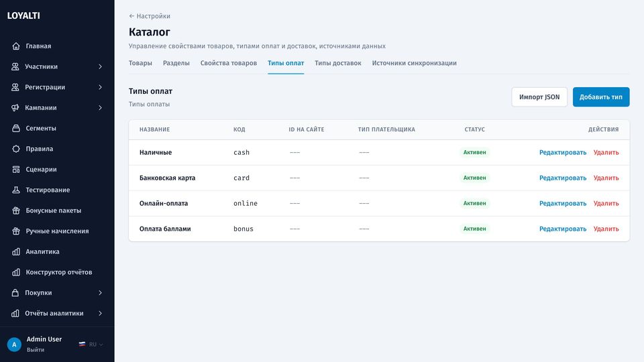644x362 pixels.
Task: Click the chart icon for Конструктор отчётов
Action: tap(16, 271)
